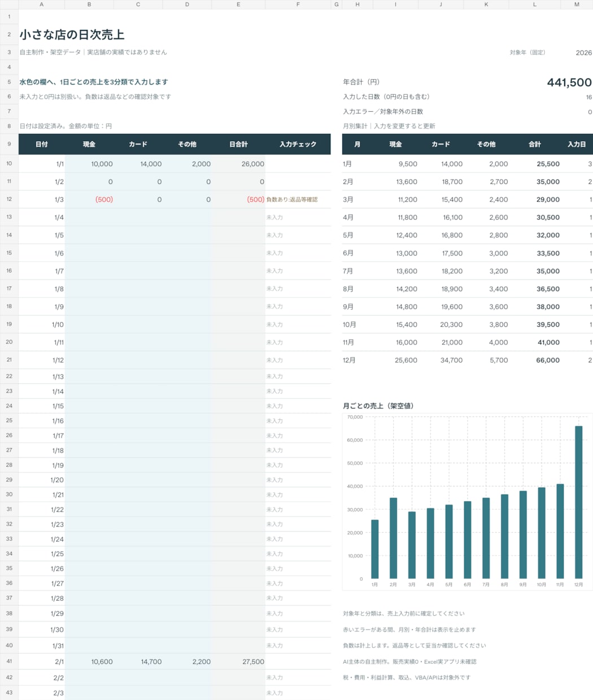Viewport: 593px width, 700px height.
Task: Select the date cell 1/31
Action: coord(42,646)
